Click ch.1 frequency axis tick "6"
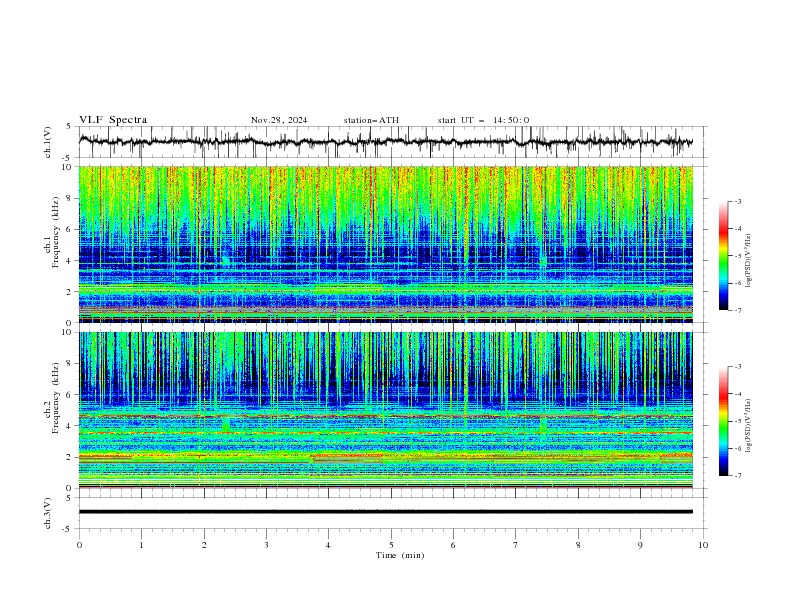Screen dimensions: 792x612 (x=70, y=230)
